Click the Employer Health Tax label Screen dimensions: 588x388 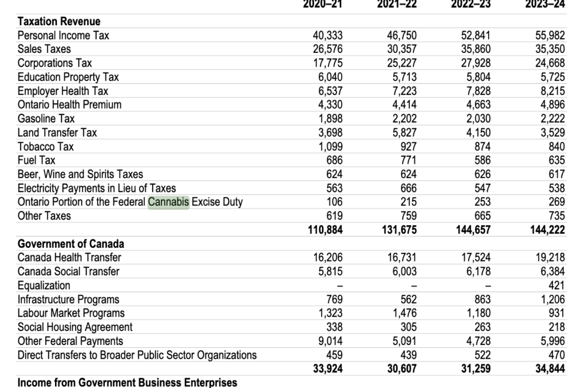click(x=63, y=91)
